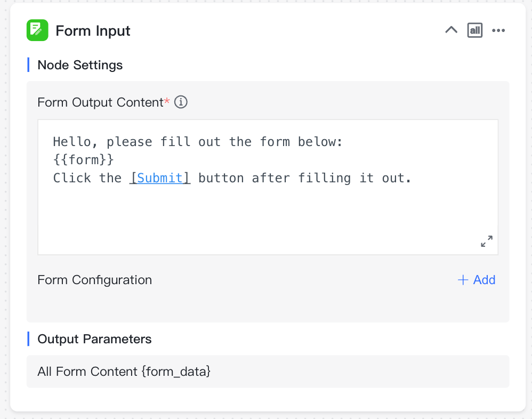This screenshot has width=532, height=419.
Task: Expand the output content editor to fullscreen
Action: [x=487, y=241]
